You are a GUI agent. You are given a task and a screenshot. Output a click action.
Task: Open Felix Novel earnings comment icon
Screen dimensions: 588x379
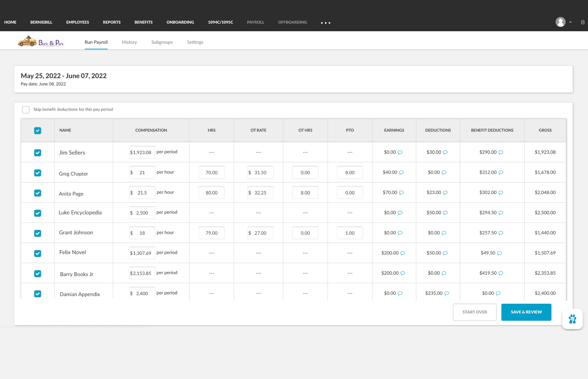pos(403,253)
